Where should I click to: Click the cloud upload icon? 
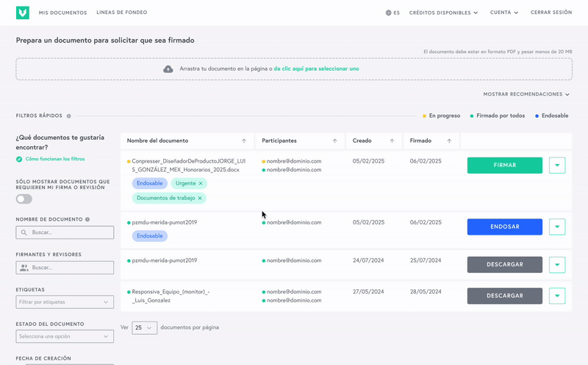[x=168, y=69]
